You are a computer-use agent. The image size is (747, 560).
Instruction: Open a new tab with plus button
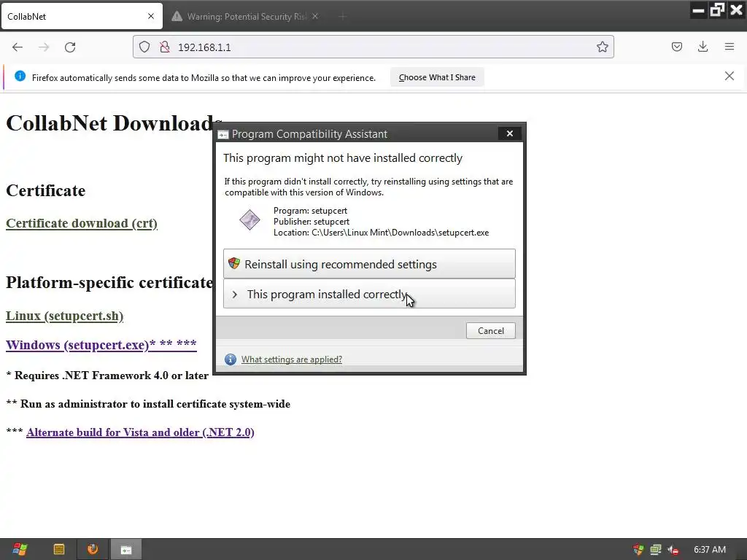click(x=342, y=17)
